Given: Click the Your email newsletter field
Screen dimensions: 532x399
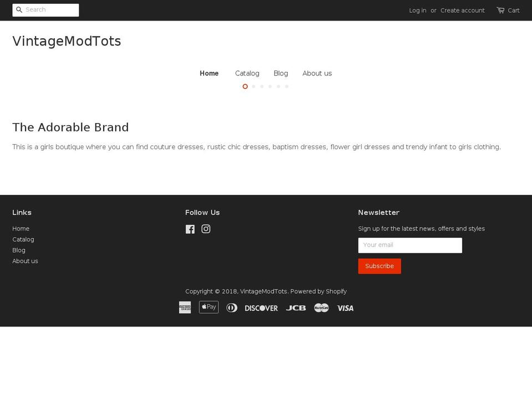Looking at the screenshot, I should click(410, 245).
